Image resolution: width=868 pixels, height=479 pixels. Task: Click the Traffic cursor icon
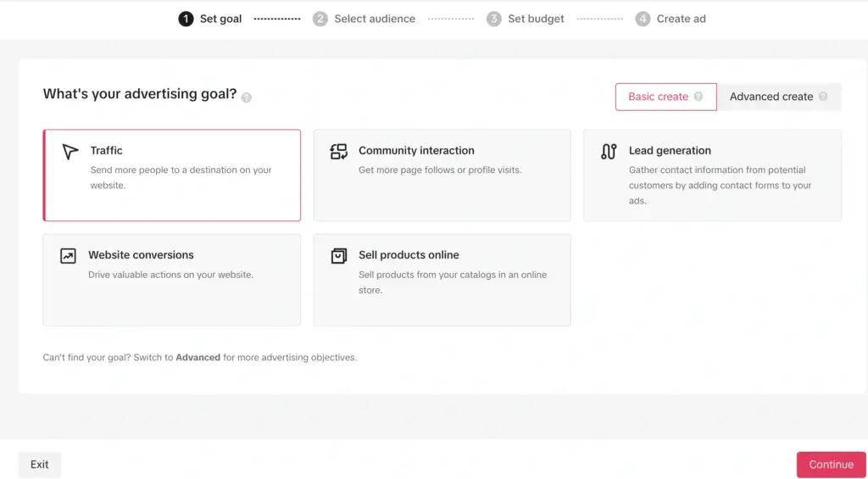pyautogui.click(x=70, y=152)
